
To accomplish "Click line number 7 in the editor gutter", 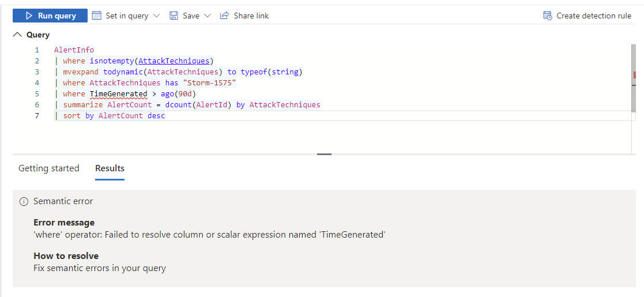I will [x=37, y=116].
